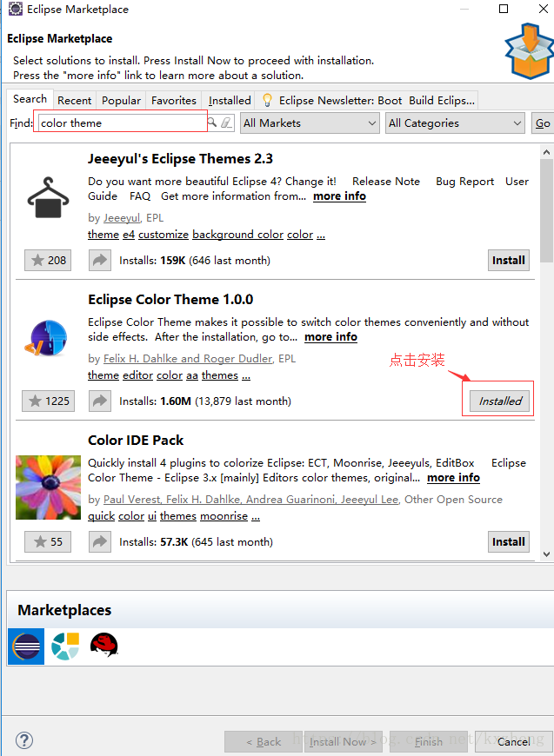Click the results scrollbar down arrow
The height and width of the screenshot is (756, 554).
pos(546,554)
